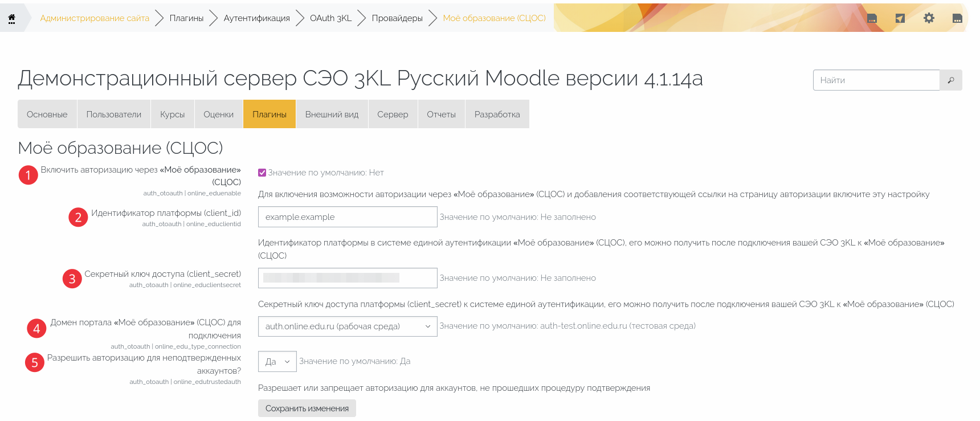Switch to the Основные tab
980x421 pixels.
[x=47, y=114]
